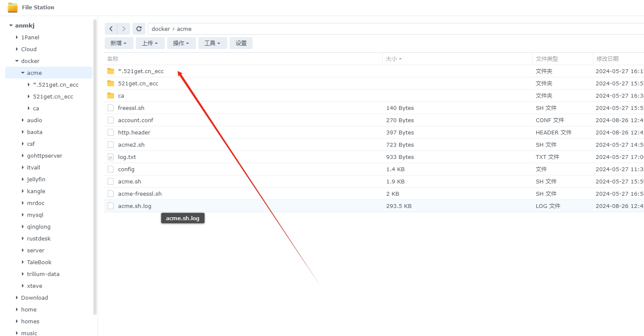The height and width of the screenshot is (336, 644).
Task: Click the acme.sh.log file icon
Action: (x=111, y=206)
